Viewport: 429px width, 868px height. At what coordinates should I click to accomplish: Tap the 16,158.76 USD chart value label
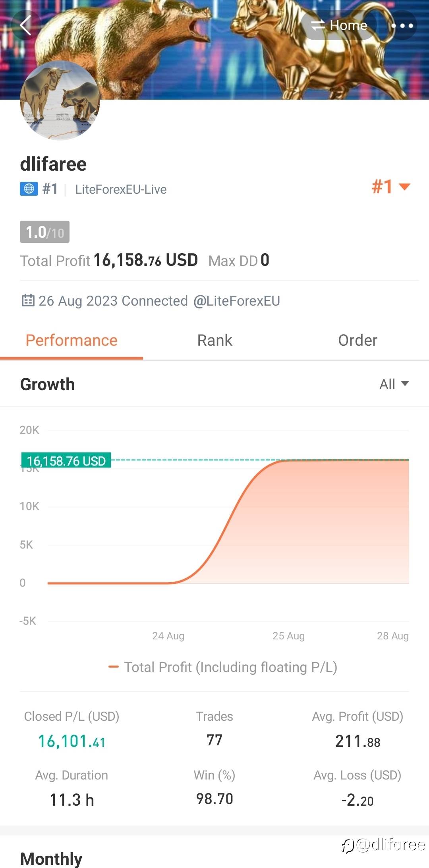coord(66,461)
